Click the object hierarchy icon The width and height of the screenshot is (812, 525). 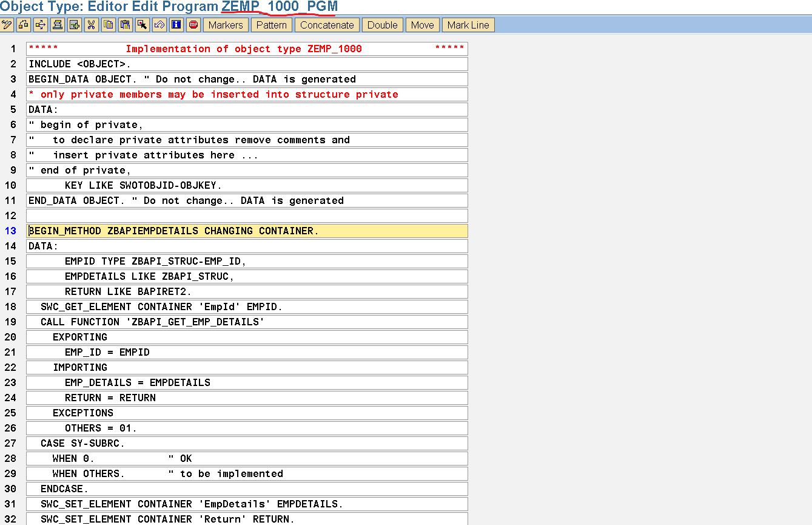(x=24, y=24)
